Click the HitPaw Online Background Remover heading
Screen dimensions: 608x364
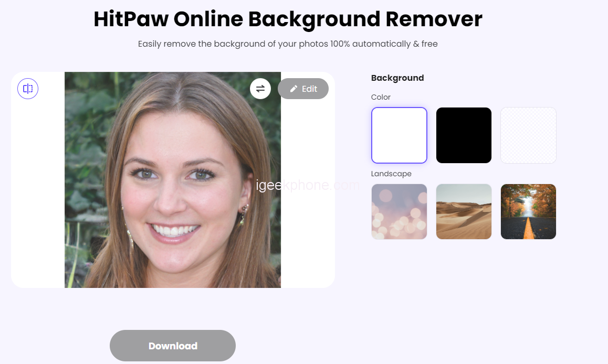pos(288,19)
